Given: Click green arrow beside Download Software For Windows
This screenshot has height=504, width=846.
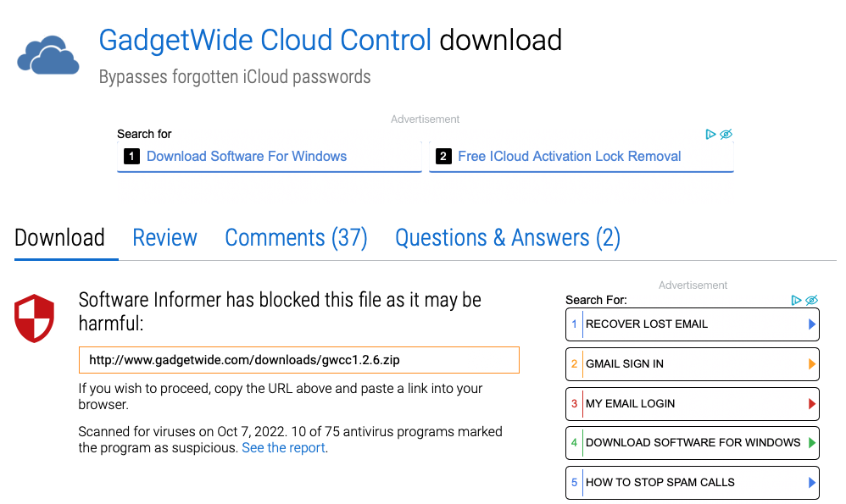Looking at the screenshot, I should (x=811, y=443).
